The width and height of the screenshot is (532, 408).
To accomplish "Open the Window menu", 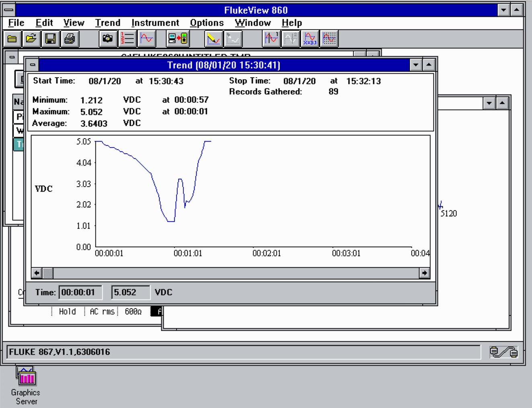I will tap(253, 23).
